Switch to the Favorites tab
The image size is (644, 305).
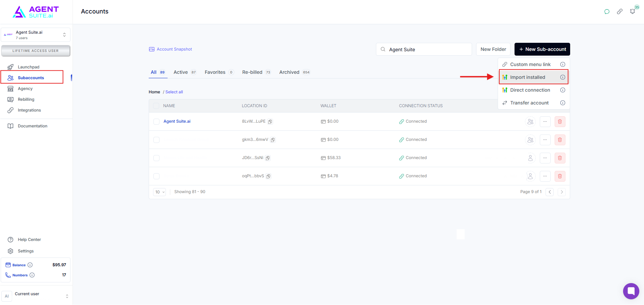(219, 72)
